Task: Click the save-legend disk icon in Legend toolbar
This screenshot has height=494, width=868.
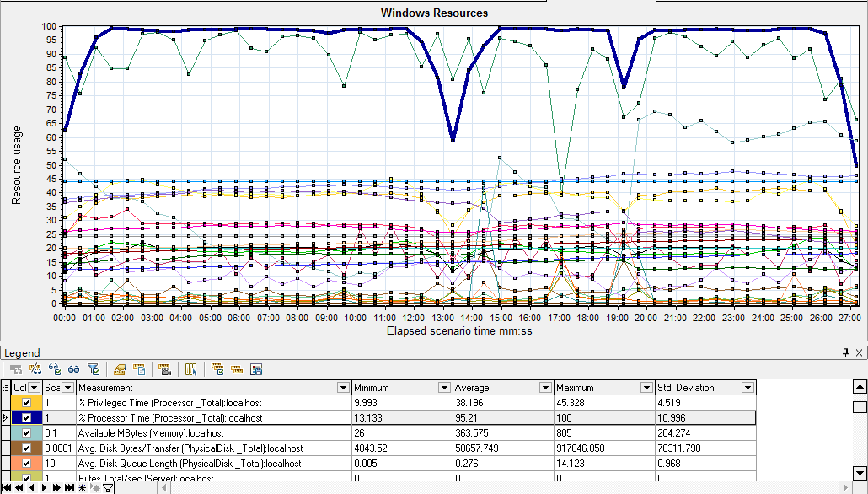Action: tap(255, 369)
